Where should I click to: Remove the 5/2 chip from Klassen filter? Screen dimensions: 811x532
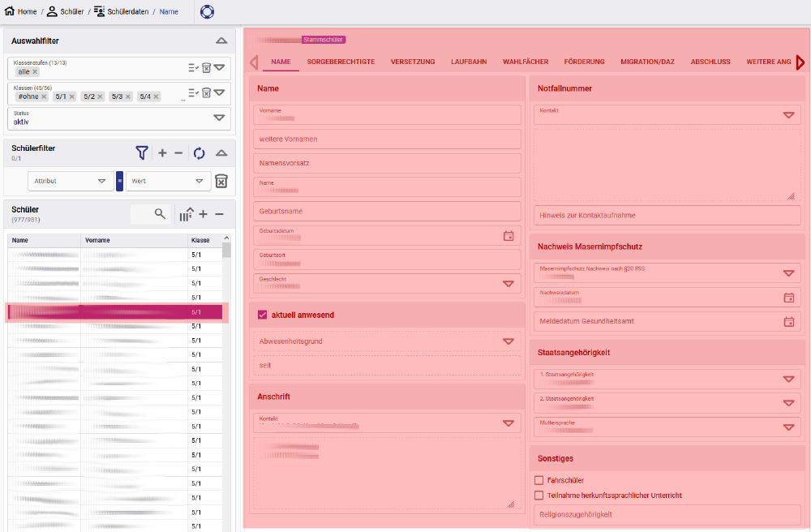pyautogui.click(x=101, y=97)
